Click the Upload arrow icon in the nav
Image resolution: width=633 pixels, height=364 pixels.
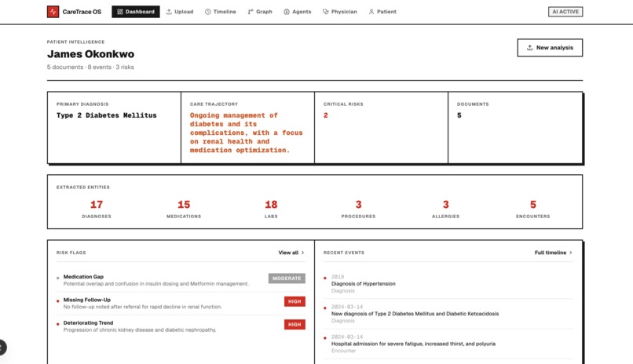[169, 12]
